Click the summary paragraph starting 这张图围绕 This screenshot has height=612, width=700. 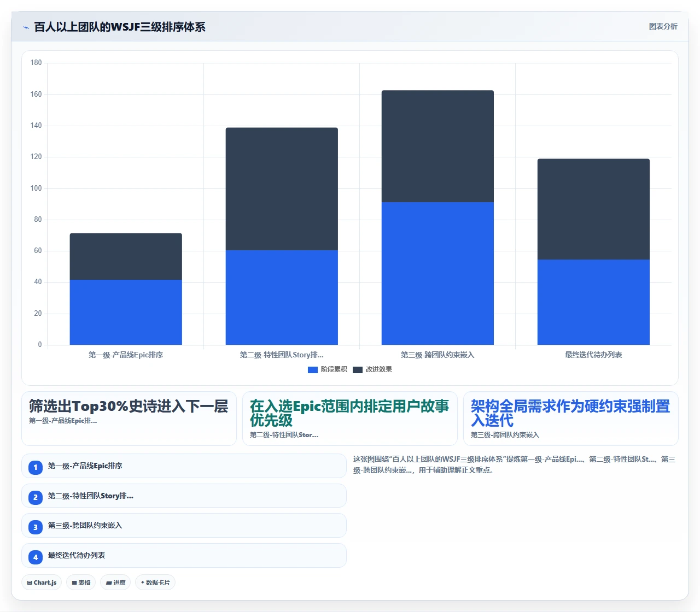514,464
